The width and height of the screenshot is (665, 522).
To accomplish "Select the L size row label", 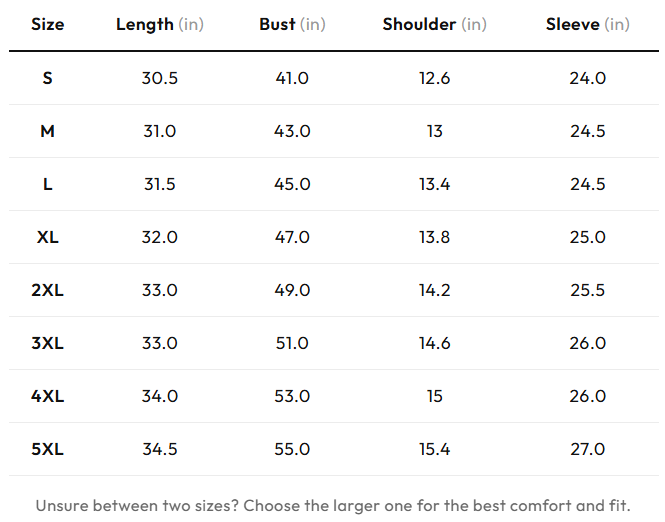I will coord(48,184).
